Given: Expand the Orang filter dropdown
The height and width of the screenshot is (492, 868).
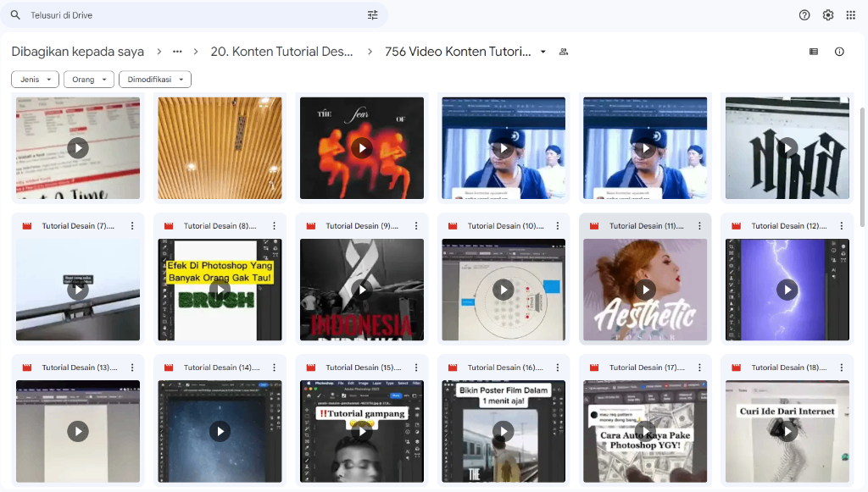Looking at the screenshot, I should (88, 80).
